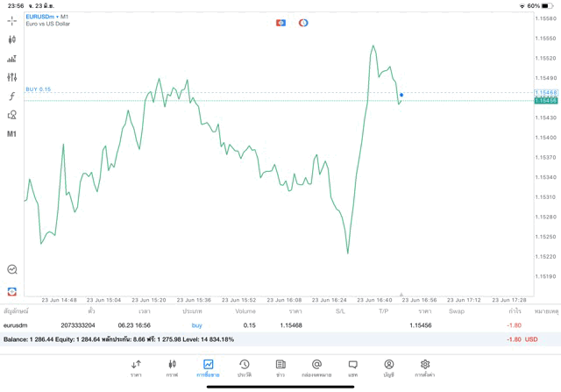Open the indicators list icon

click(x=11, y=59)
